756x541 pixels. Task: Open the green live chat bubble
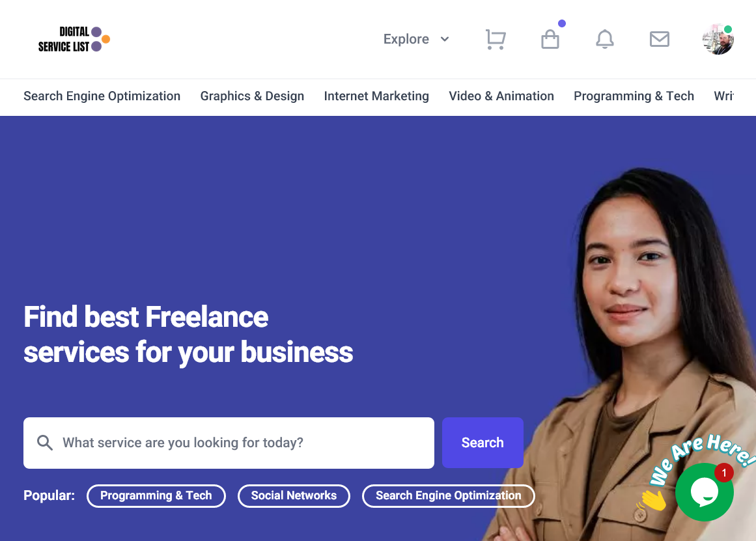pos(705,492)
